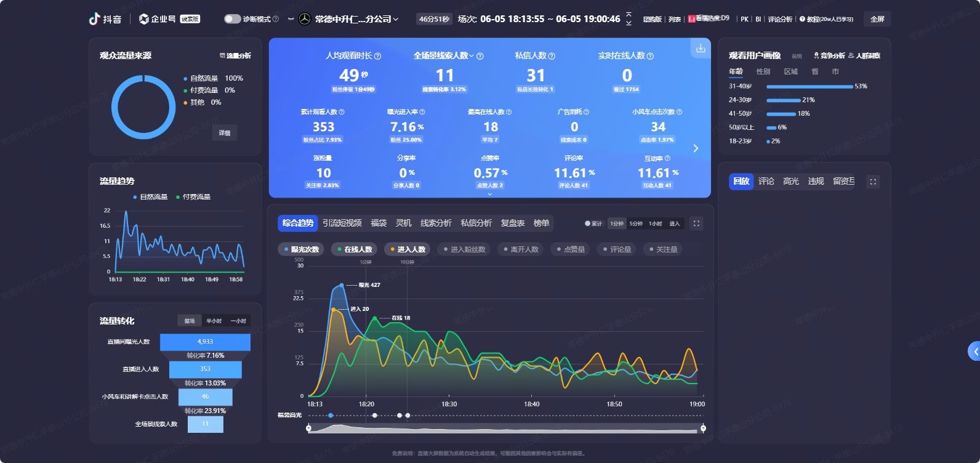This screenshot has height=463, width=980.
Task: Open help for 人均观看时长
Action: (x=378, y=56)
